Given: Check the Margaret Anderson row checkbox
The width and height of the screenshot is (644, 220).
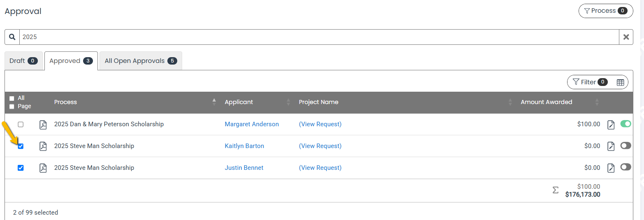Looking at the screenshot, I should tap(21, 124).
